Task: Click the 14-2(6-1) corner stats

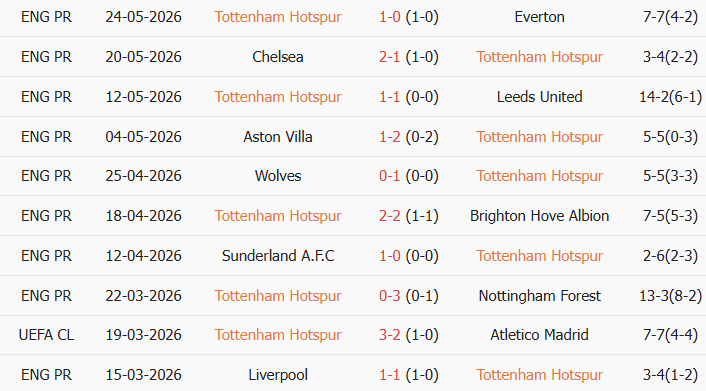Action: click(670, 97)
